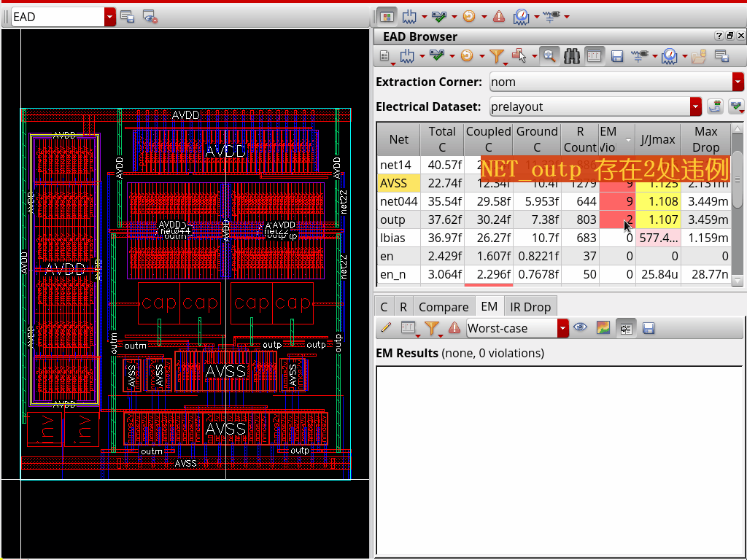Image resolution: width=747 pixels, height=560 pixels.
Task: Sort by the J/Jmax column header
Action: (x=657, y=139)
